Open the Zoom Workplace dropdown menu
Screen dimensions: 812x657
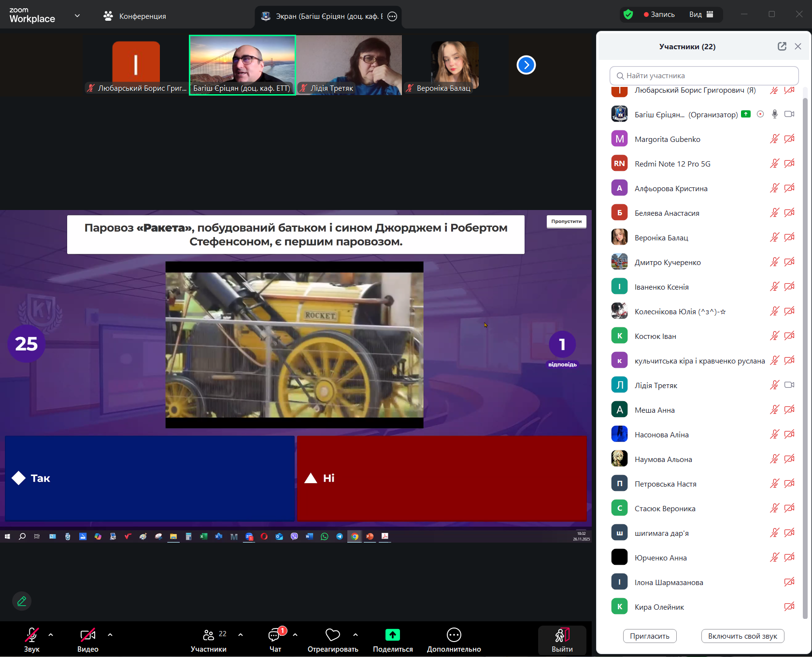click(x=77, y=16)
